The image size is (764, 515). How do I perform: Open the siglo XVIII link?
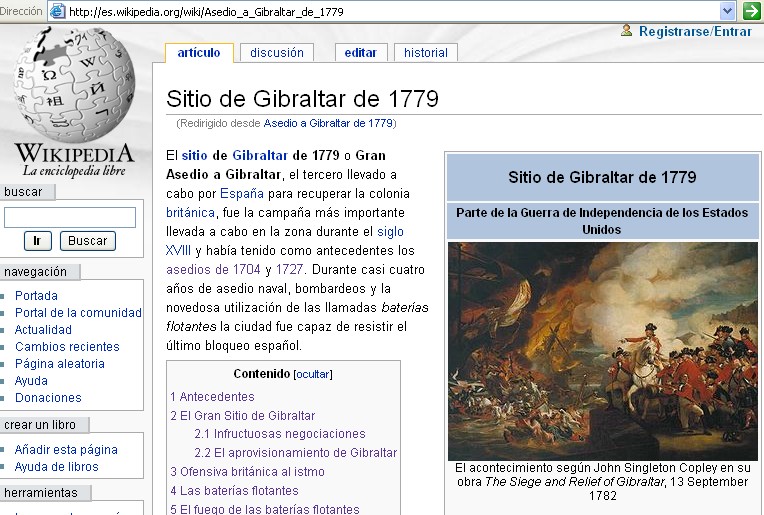pyautogui.click(x=390, y=231)
